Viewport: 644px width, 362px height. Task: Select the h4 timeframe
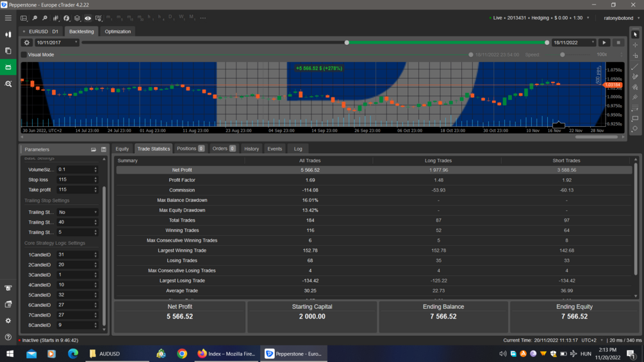click(160, 18)
